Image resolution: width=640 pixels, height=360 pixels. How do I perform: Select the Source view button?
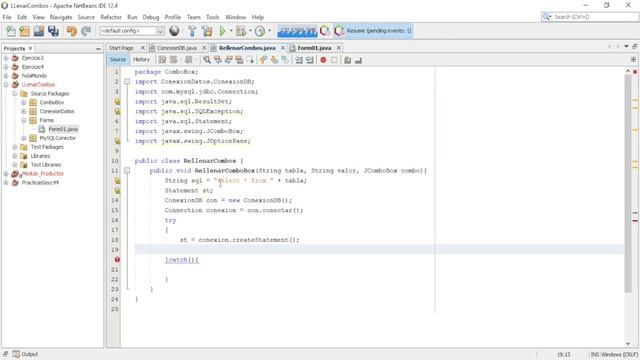pos(118,60)
